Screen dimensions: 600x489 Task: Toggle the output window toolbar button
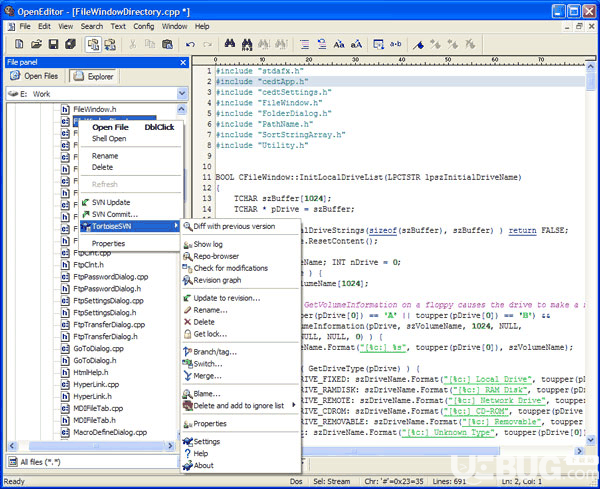click(x=110, y=44)
